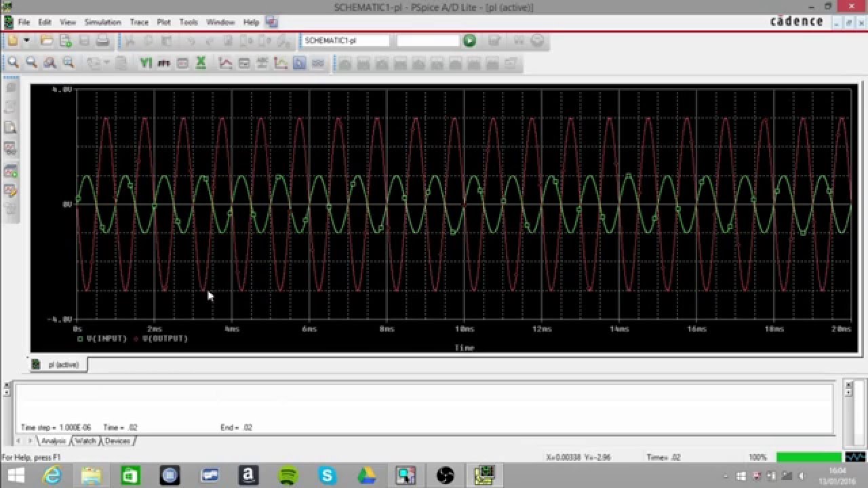Click the Performance Analysis icon
This screenshot has height=488, width=868.
(x=182, y=63)
